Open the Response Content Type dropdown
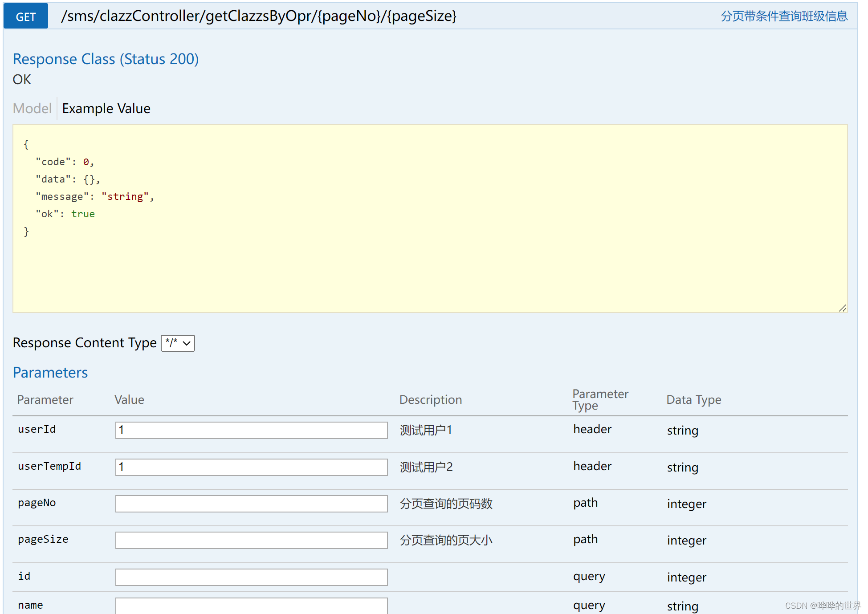 (177, 343)
